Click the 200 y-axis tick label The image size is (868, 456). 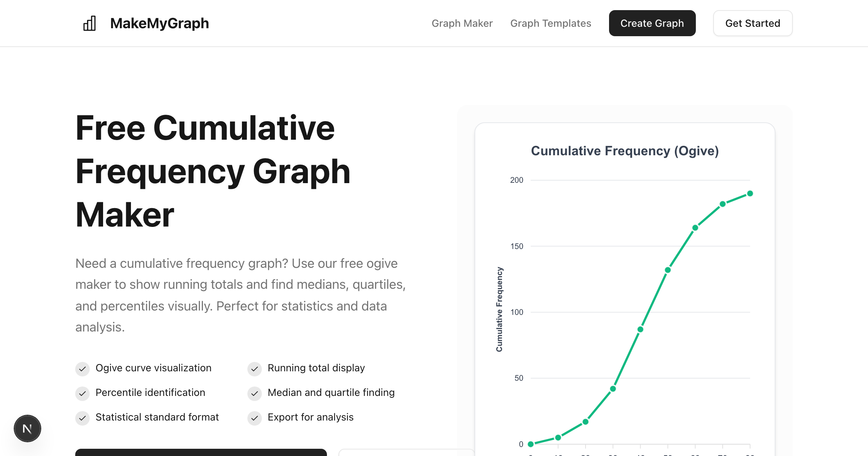pos(516,180)
